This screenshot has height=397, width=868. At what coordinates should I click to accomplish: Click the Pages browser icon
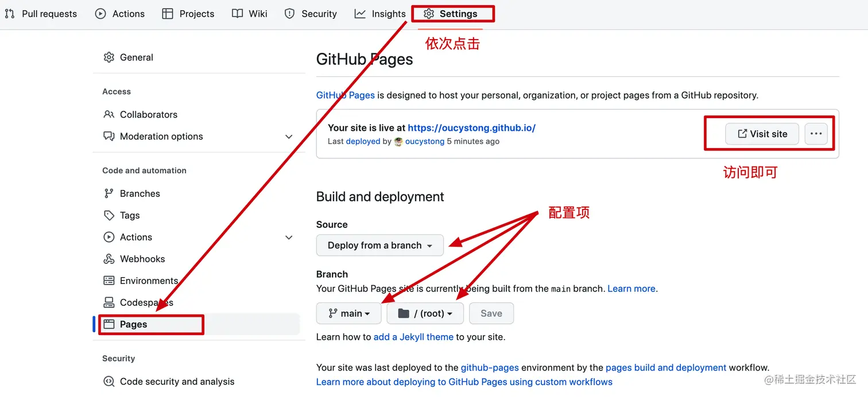pyautogui.click(x=109, y=325)
